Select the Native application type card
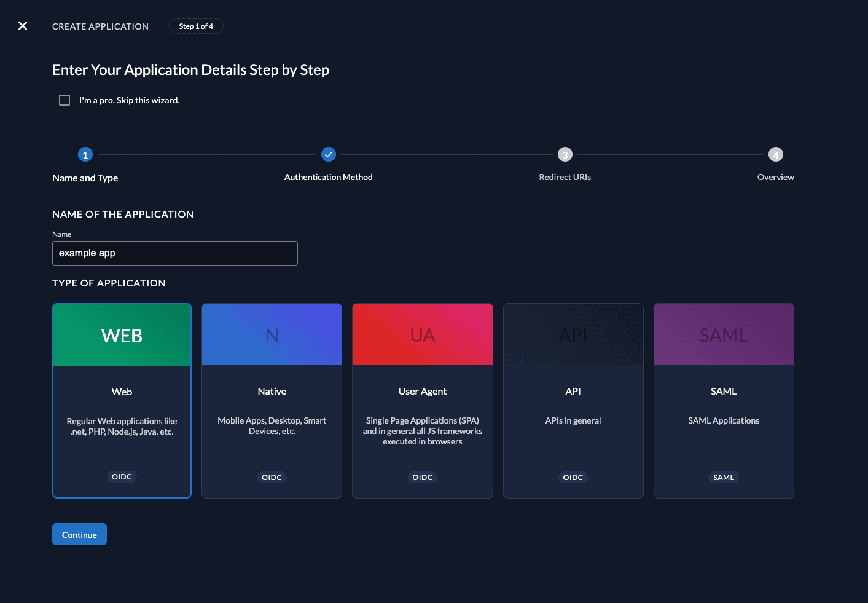The height and width of the screenshot is (603, 868). 272,400
